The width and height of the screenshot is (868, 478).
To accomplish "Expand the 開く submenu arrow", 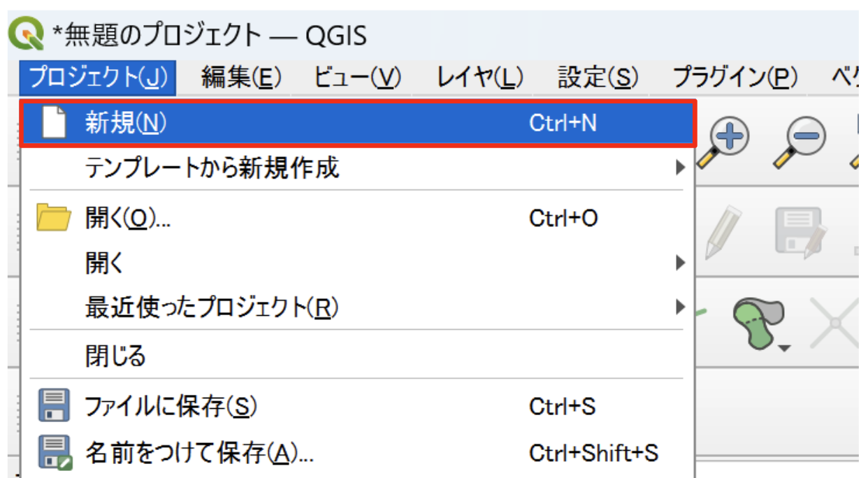I will (679, 263).
